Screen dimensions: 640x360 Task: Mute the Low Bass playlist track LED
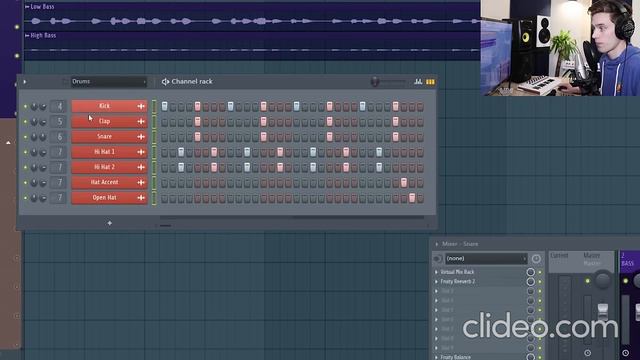click(x=17, y=27)
